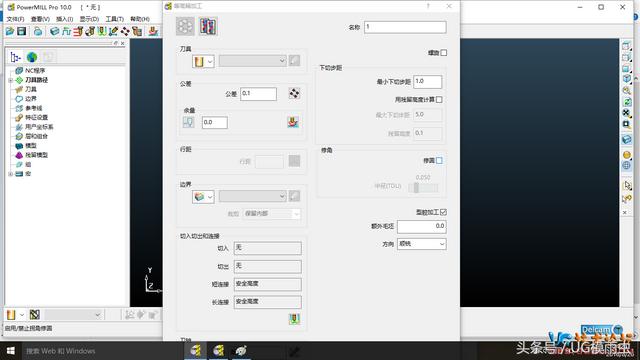The width and height of the screenshot is (640, 360).
Task: Open the 显示(D) menu
Action: click(x=89, y=19)
